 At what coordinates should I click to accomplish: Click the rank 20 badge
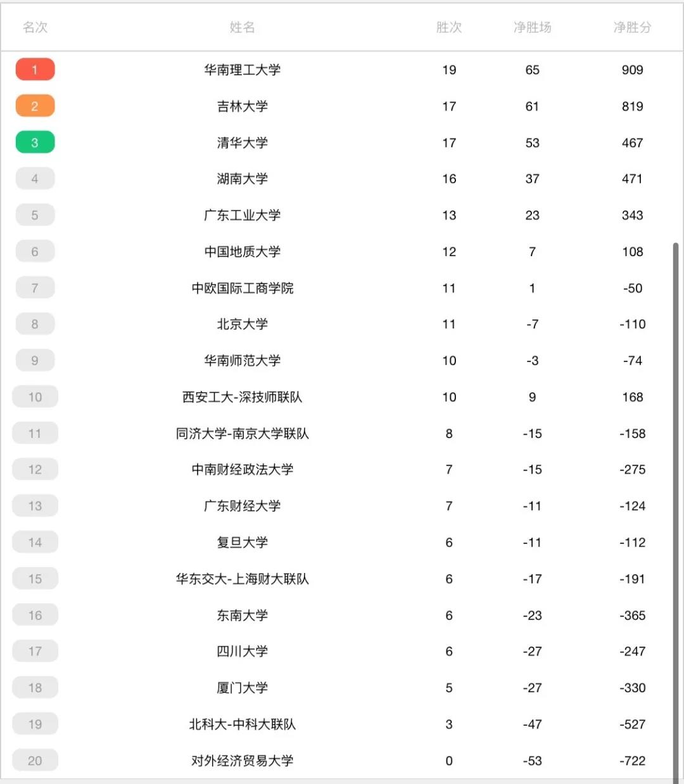[35, 761]
